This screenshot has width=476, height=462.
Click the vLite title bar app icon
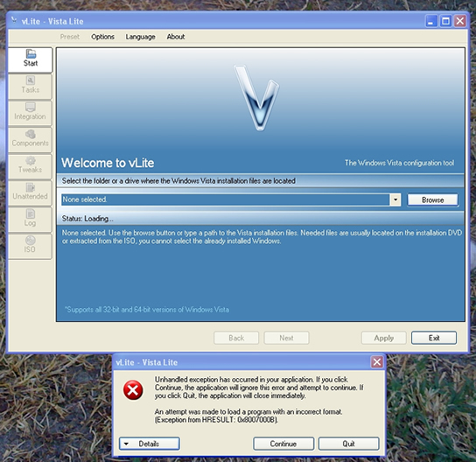(x=14, y=21)
